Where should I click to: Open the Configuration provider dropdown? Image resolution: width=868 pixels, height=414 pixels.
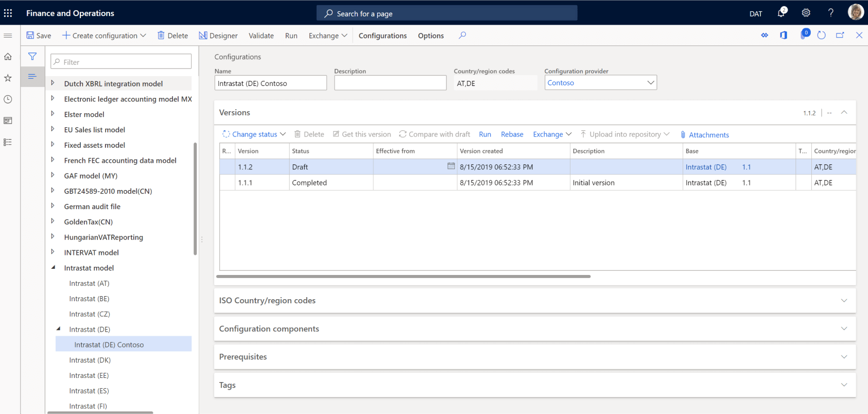coord(650,83)
